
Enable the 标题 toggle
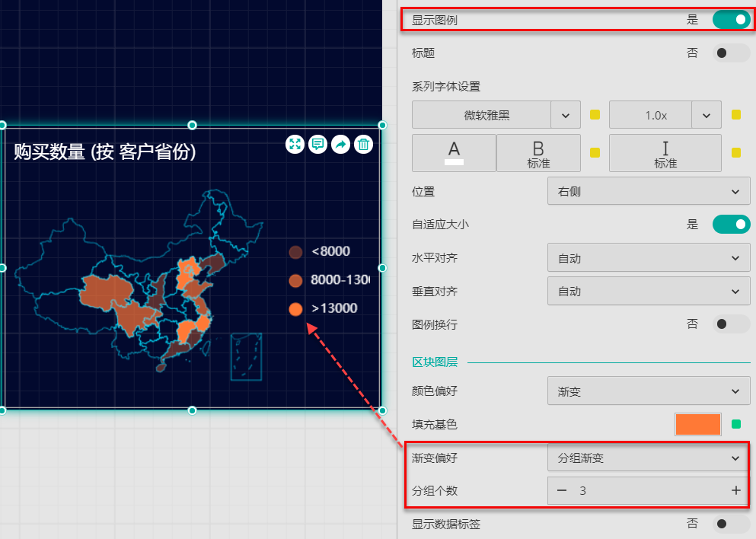click(x=731, y=53)
